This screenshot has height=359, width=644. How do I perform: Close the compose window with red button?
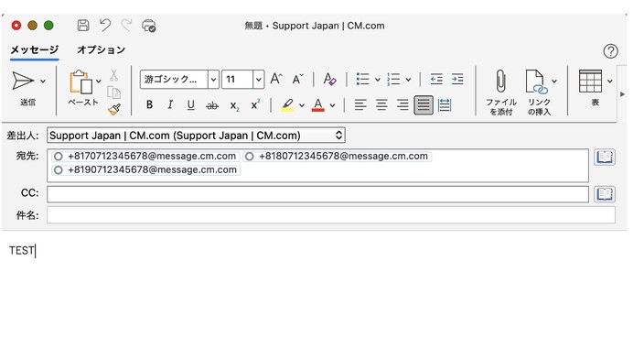16,26
